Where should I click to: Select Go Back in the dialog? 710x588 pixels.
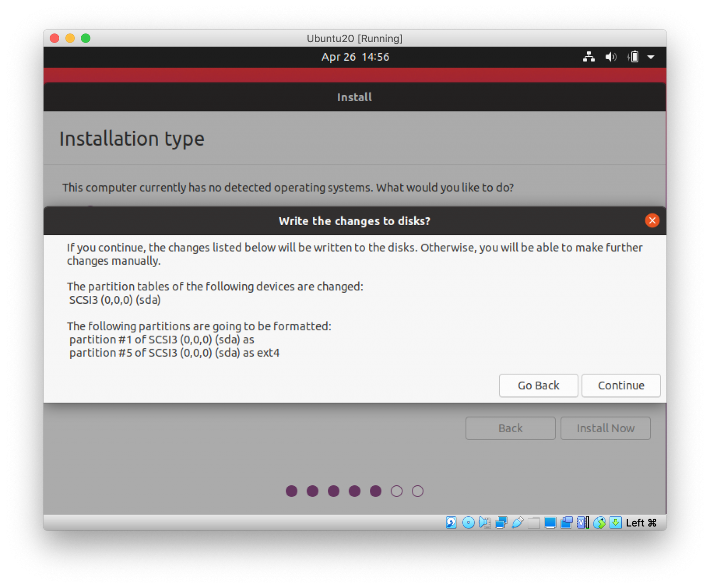pyautogui.click(x=538, y=385)
